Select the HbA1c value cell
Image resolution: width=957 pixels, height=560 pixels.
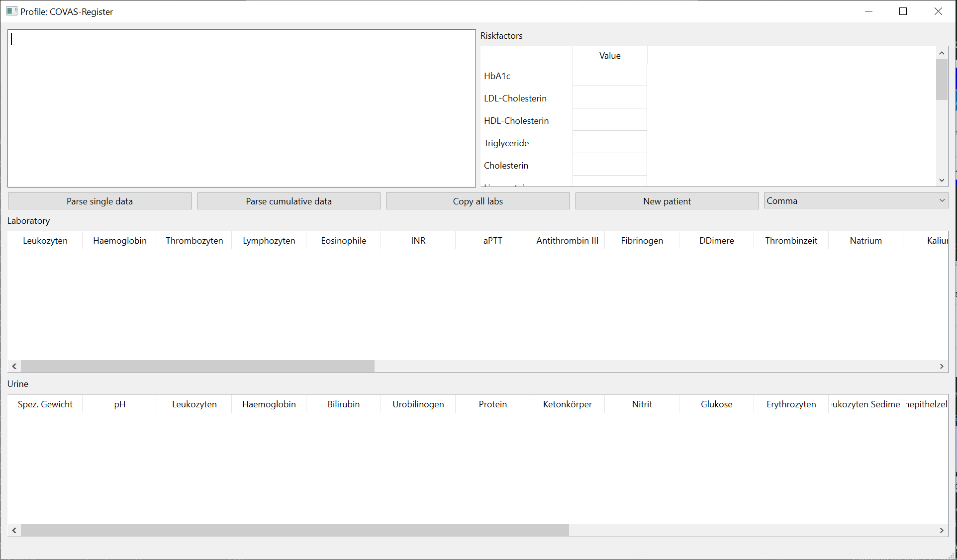609,76
